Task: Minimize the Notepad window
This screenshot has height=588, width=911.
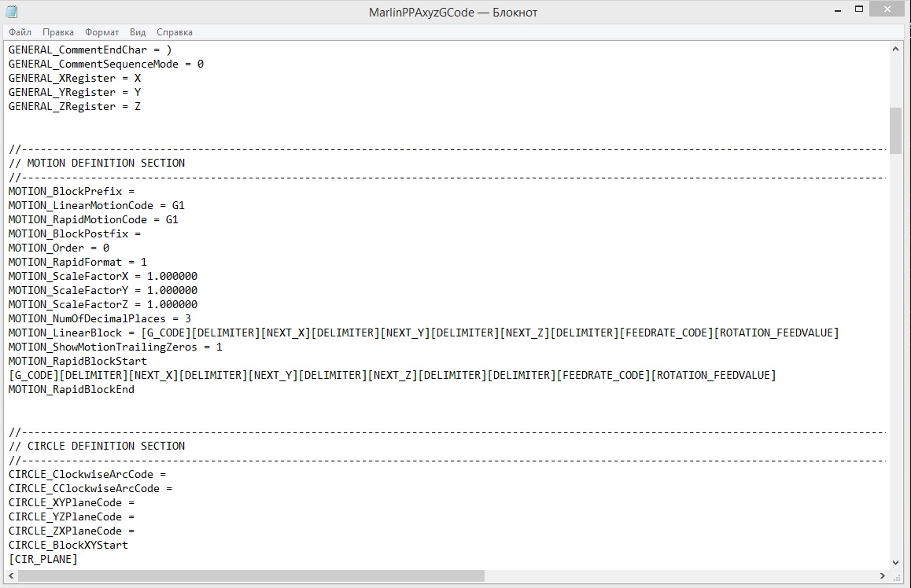Action: point(838,10)
